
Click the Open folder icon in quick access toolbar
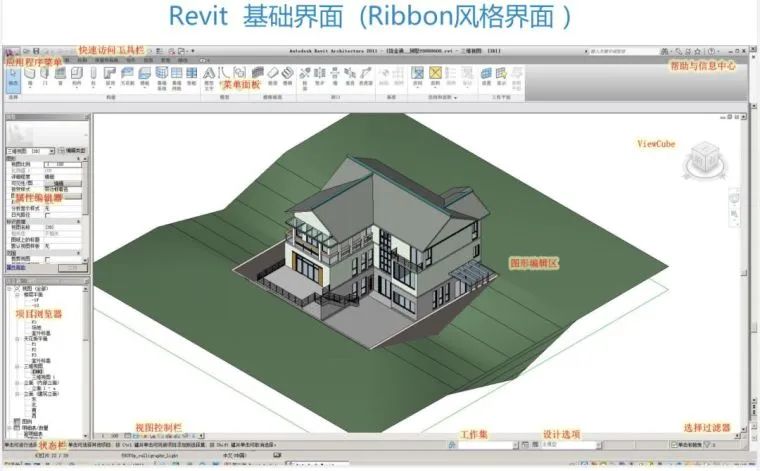pyautogui.click(x=27, y=51)
